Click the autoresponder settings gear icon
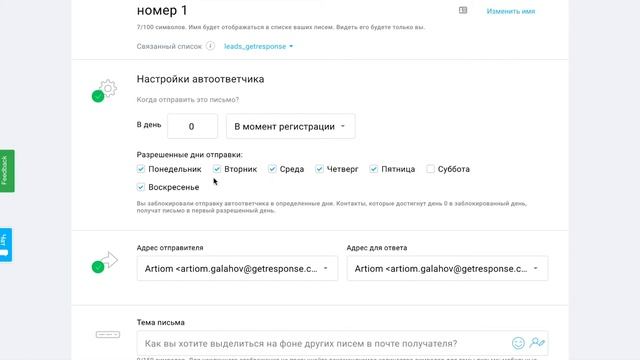The width and height of the screenshot is (640, 360). (x=108, y=88)
